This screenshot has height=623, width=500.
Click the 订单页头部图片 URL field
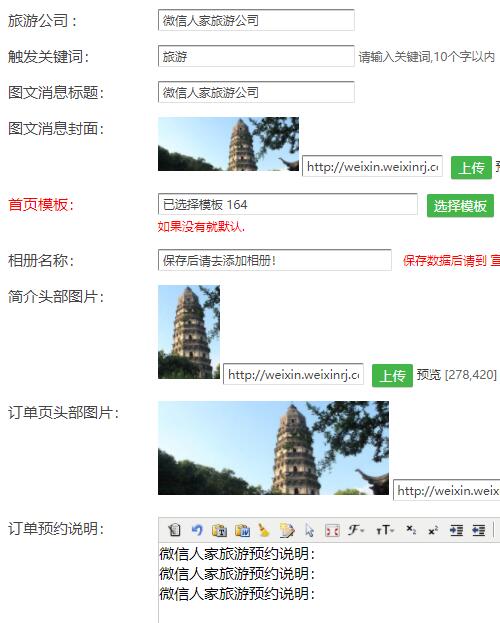tap(447, 490)
